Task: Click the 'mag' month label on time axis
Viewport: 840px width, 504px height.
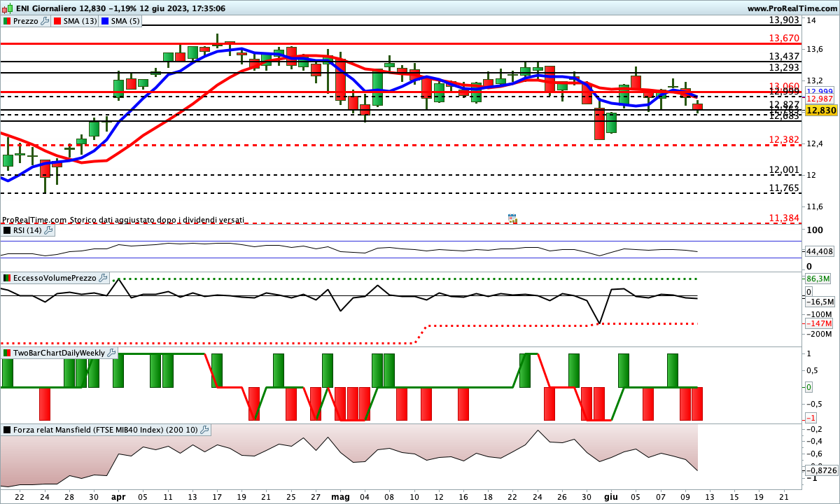Action: point(340,496)
